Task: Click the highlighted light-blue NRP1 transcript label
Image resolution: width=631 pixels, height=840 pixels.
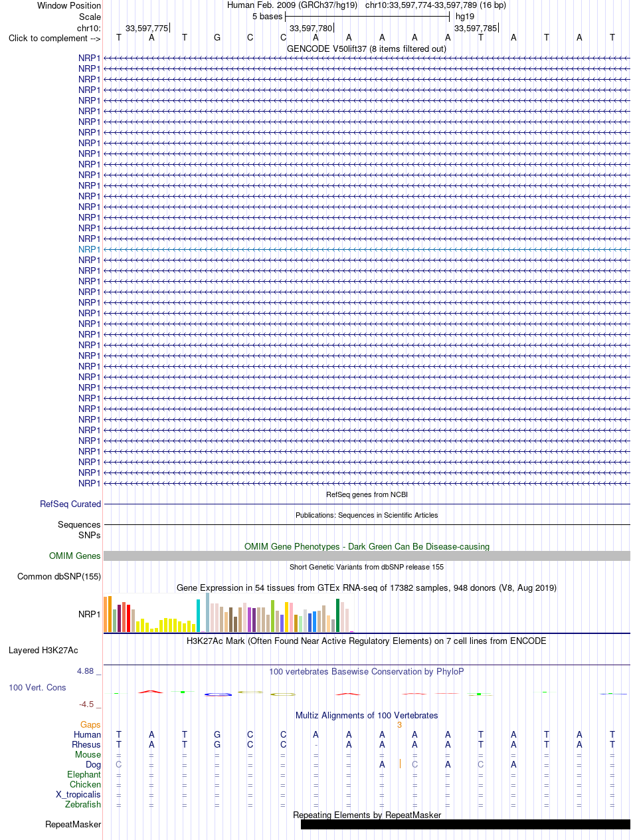Action: pyautogui.click(x=90, y=249)
